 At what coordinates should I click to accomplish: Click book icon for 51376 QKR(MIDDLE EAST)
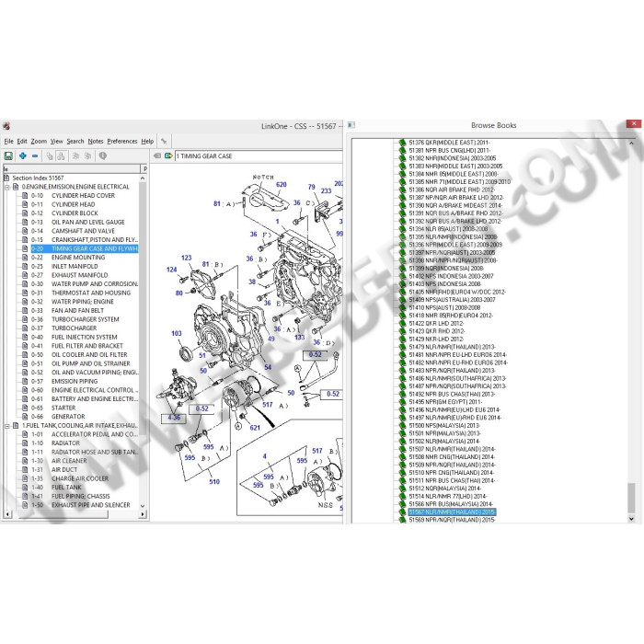click(403, 143)
